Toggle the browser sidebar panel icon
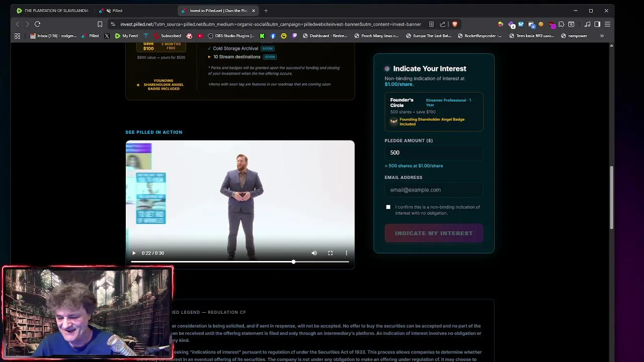Screen dimensions: 644x362 (597, 24)
